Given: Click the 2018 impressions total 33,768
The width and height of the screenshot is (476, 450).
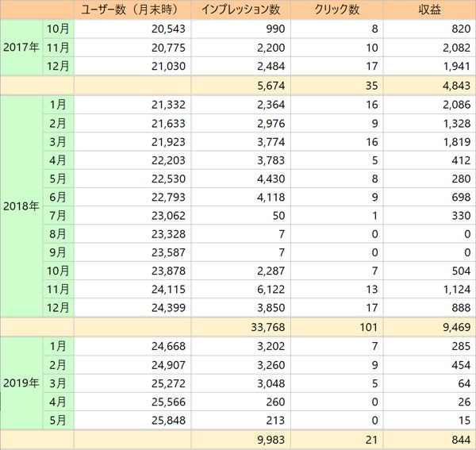Looking at the screenshot, I should click(240, 326).
